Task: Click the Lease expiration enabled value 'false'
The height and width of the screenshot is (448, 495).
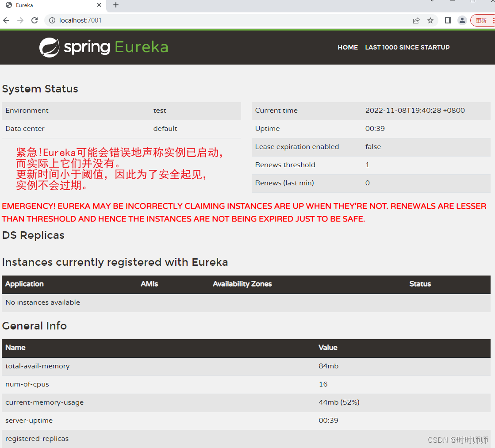Action: point(373,147)
